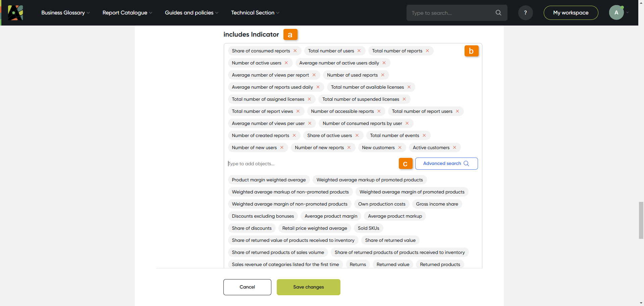Click the page vertical scrollbar thumb
The image size is (644, 306).
point(641,220)
